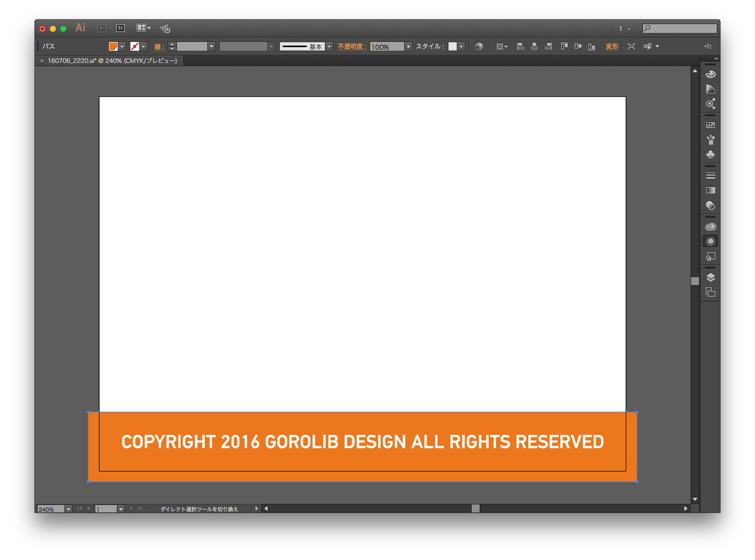Open Adobe Stock via the St icon
755x560 pixels.
pos(120,28)
